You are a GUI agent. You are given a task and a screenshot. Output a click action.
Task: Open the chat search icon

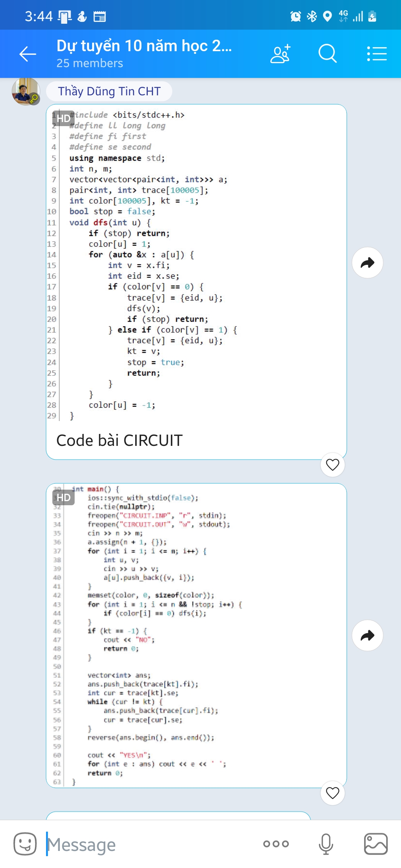pyautogui.click(x=327, y=54)
